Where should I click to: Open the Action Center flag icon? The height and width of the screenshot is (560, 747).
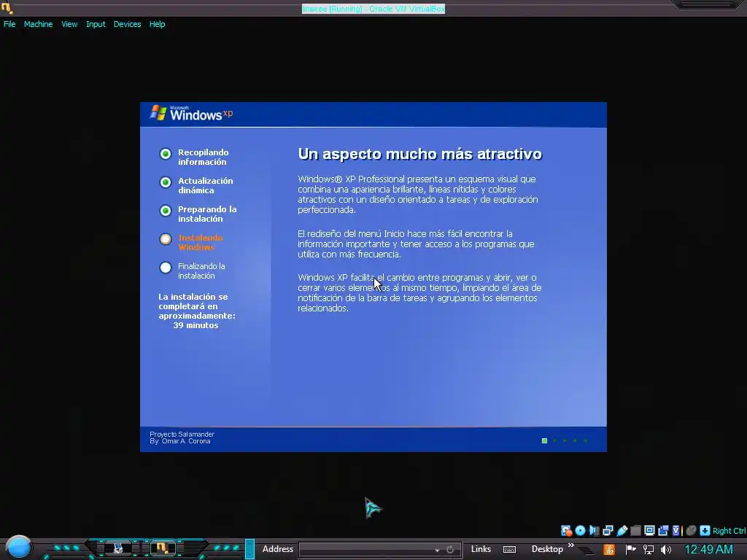[631, 550]
